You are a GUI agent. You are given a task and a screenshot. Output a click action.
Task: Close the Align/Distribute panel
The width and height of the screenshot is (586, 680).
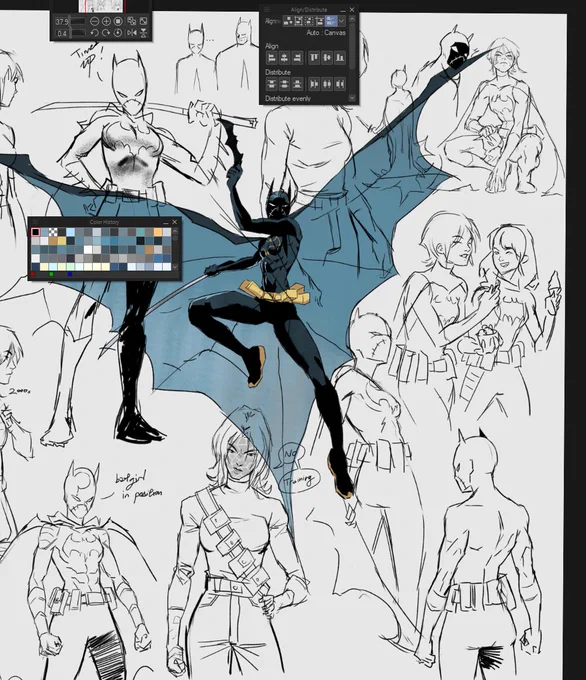click(352, 10)
